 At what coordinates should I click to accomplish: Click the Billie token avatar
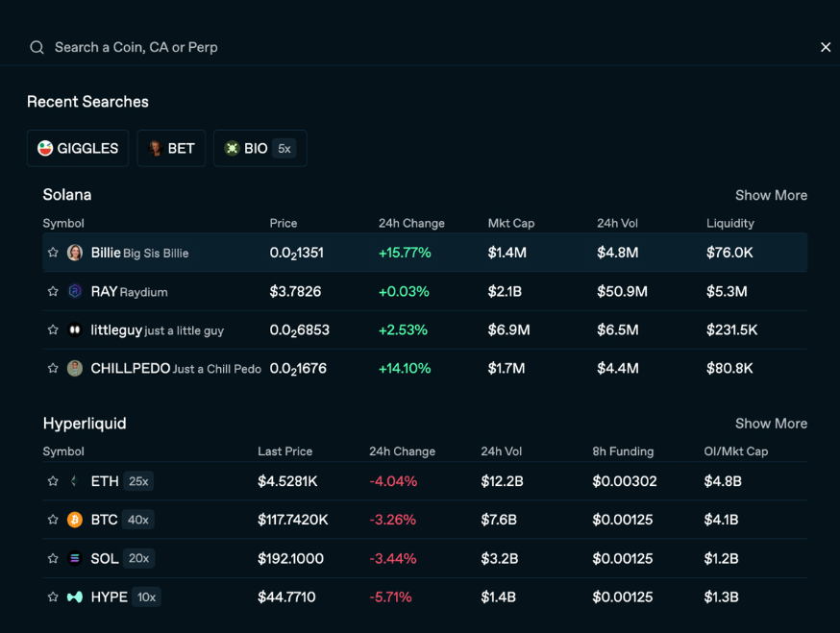pos(75,253)
